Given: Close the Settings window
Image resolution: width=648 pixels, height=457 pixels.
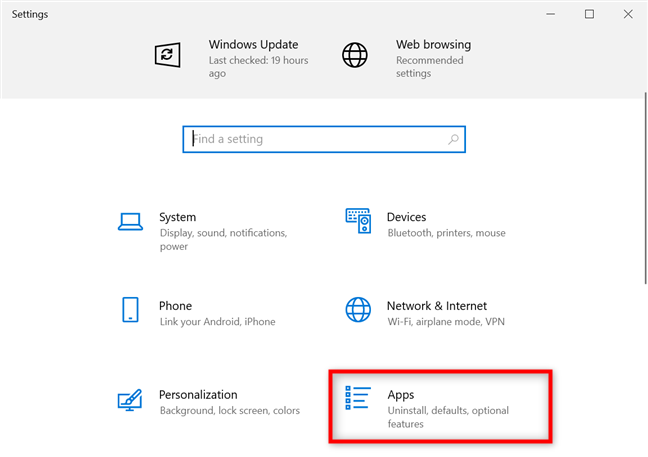Looking at the screenshot, I should tap(628, 14).
